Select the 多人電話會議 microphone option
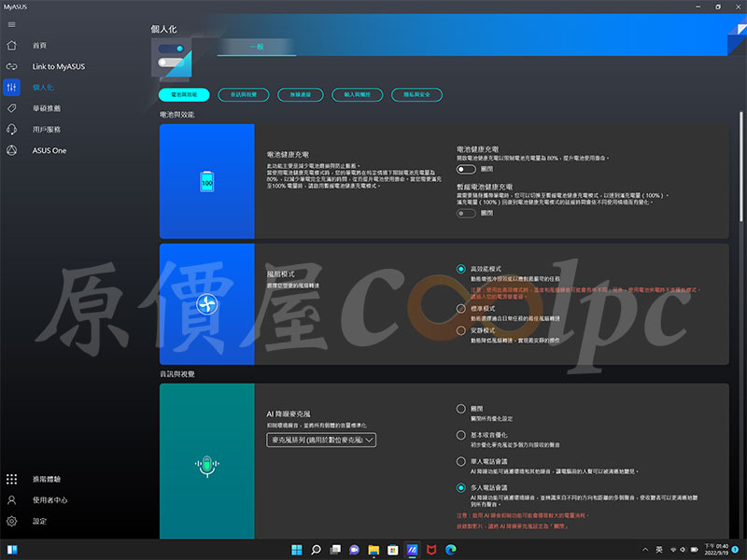This screenshot has width=747, height=560. point(460,487)
